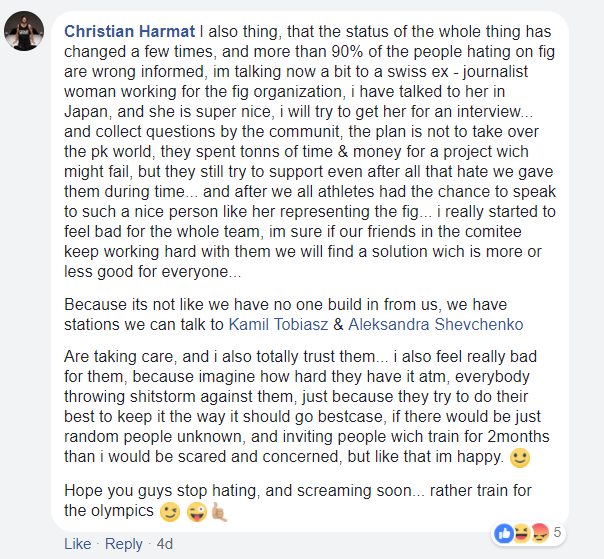Click the call-me hand gesture emoji
604x559 pixels.
tap(218, 511)
